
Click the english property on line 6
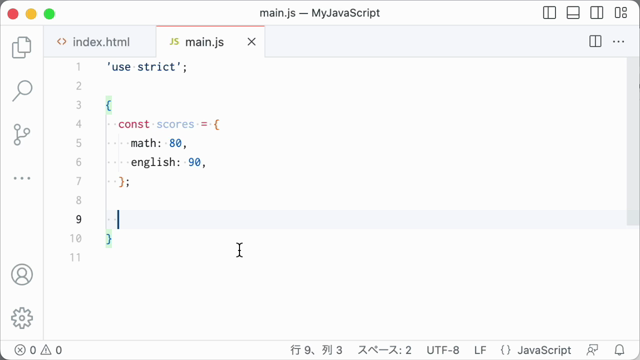tap(153, 162)
